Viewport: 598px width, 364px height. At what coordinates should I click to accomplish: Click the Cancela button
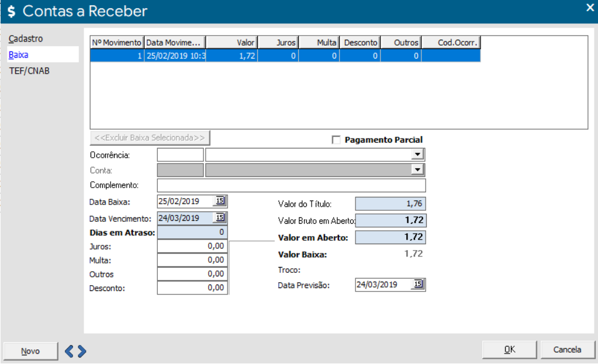click(x=568, y=349)
